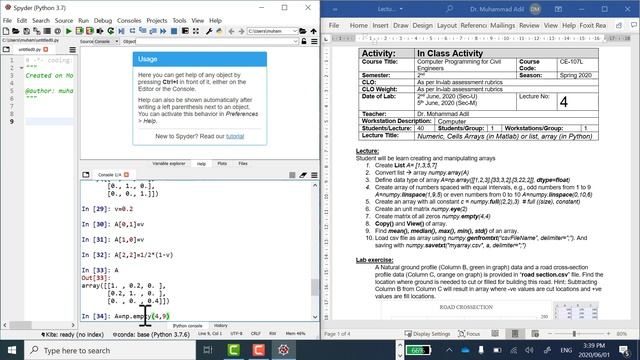
Task: Create a new file in Spyder toolbar
Action: click(6, 31)
